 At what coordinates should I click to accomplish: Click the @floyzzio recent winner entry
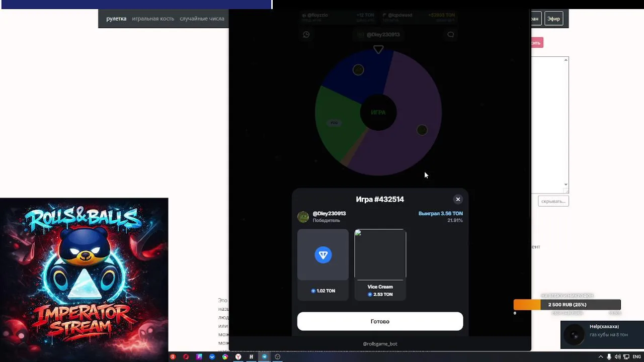pos(338,18)
